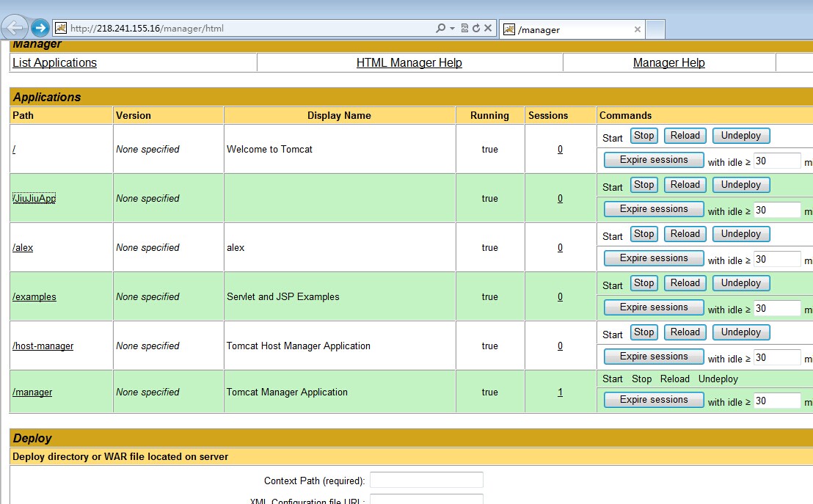Screen dimensions: 813x504
Task: Open search via the magnifier icon
Action: pyautogui.click(x=441, y=28)
